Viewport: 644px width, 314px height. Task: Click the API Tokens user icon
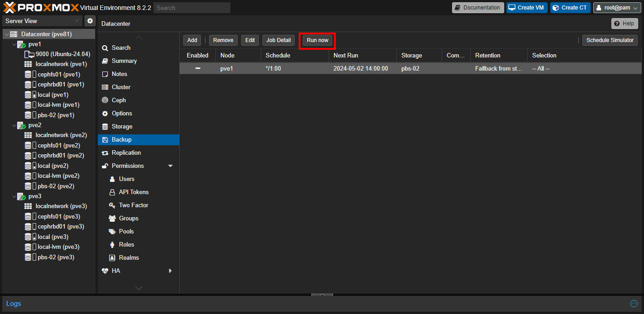tap(112, 192)
